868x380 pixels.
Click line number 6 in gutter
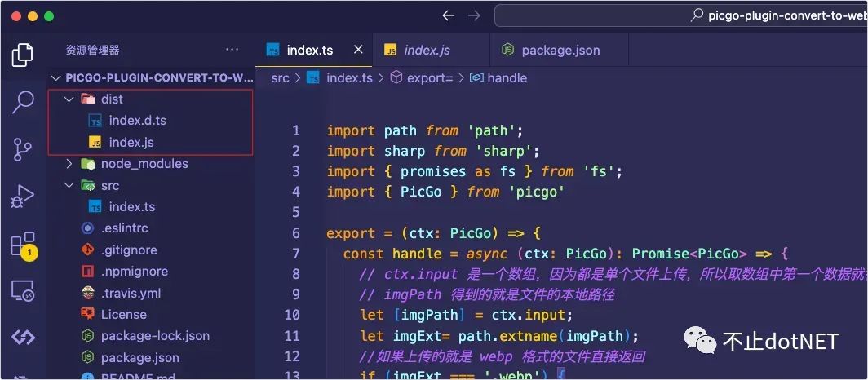coord(295,233)
